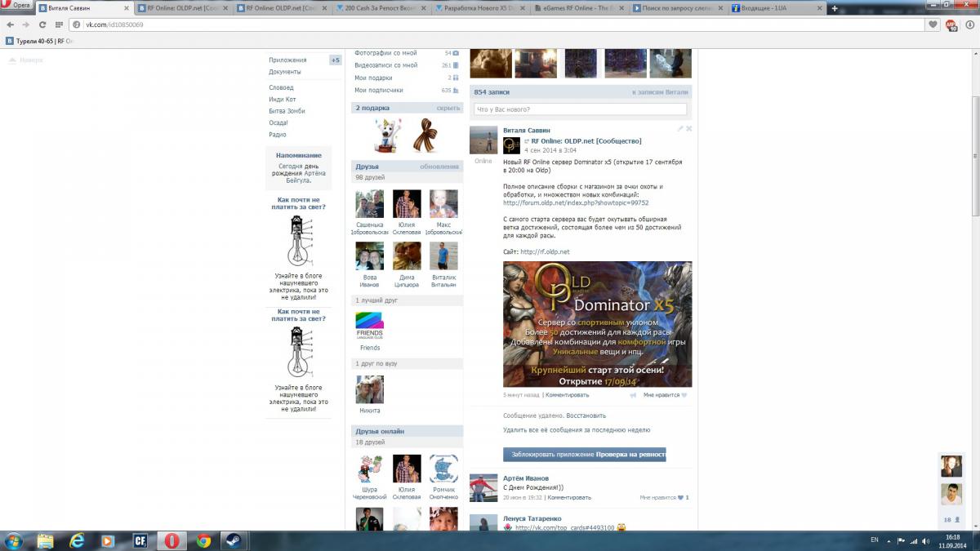Open Словоед app link
Viewport: 980px width, 551px height.
click(281, 87)
